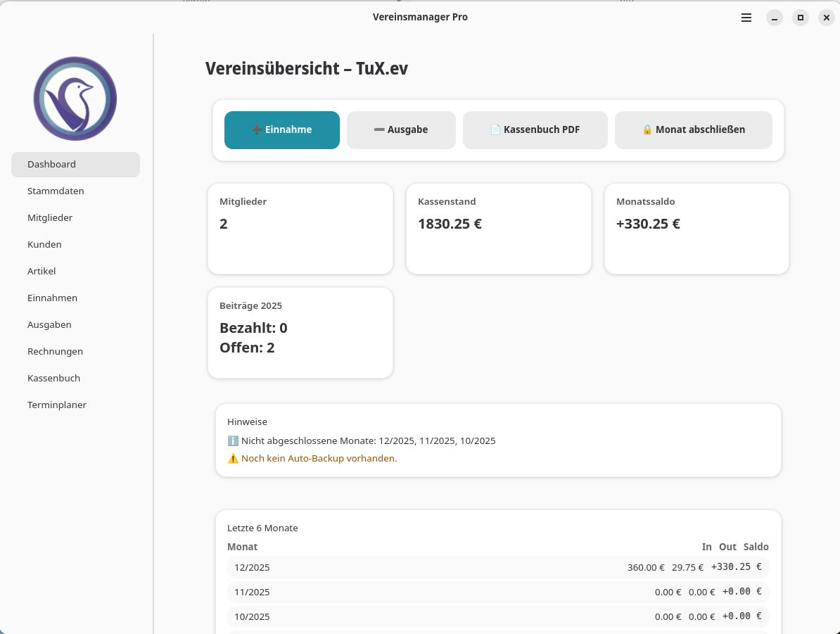Screen dimensions: 840x634
Task: Switch to the Terminplaner view
Action: pos(57,405)
